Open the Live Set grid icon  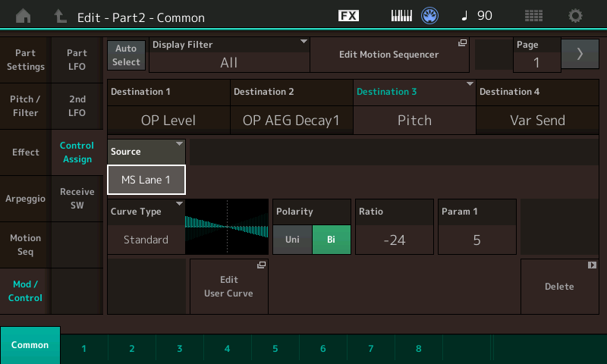[x=533, y=16]
